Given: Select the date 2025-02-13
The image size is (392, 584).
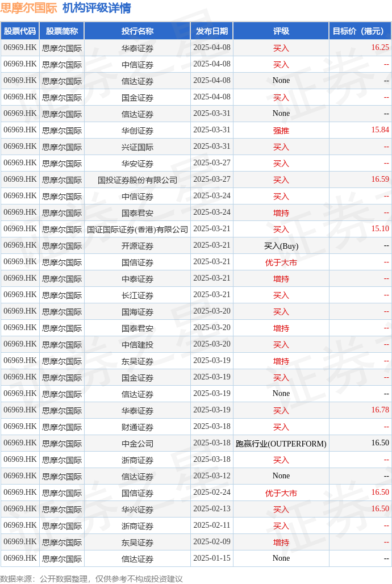Looking at the screenshot, I should [x=212, y=509].
